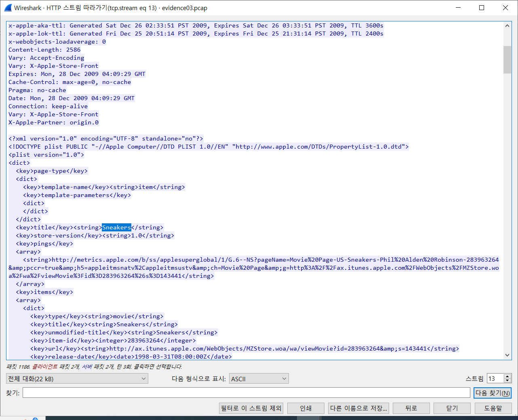The image size is (518, 420).
Task: Click the type movie key line
Action: pyautogui.click(x=97, y=316)
